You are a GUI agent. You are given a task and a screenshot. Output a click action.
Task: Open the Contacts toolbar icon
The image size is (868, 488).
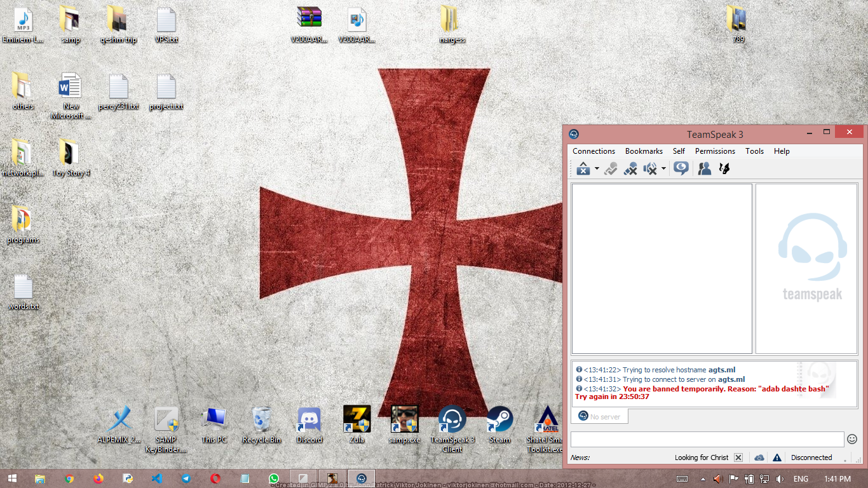[x=705, y=168]
